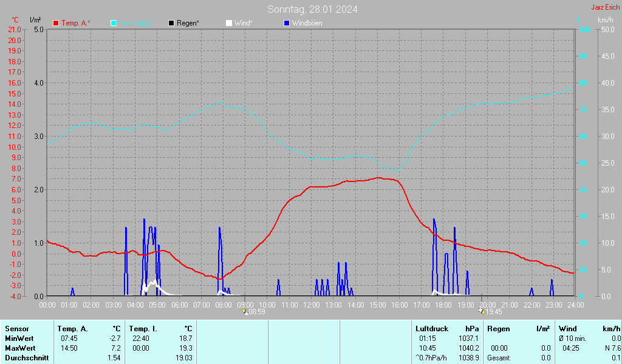Click the chart title 'Sonntag, 28.01.2024'
622x364 pixels.
tap(312, 9)
